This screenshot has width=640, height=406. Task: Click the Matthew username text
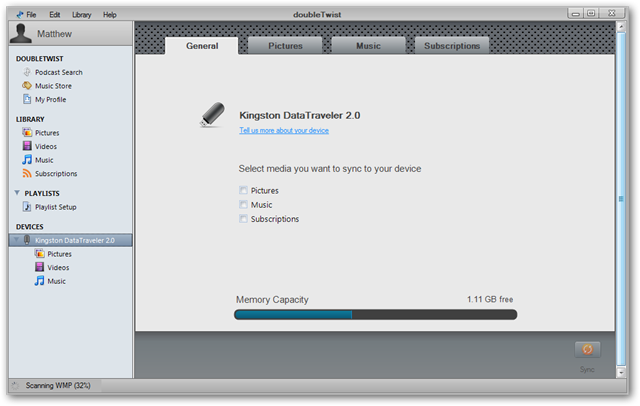pyautogui.click(x=55, y=34)
